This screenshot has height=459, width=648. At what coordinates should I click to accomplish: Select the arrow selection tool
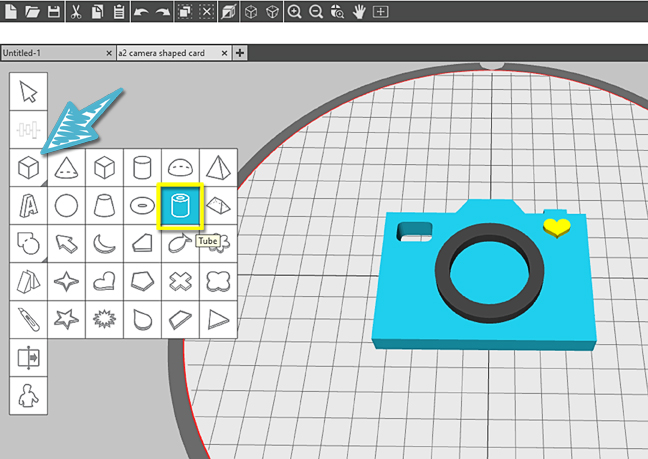tap(29, 91)
